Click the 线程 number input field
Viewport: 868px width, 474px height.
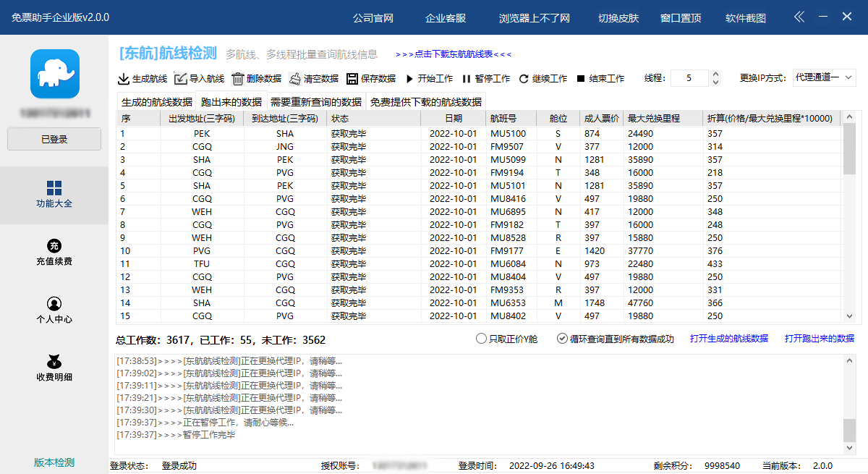pos(689,78)
